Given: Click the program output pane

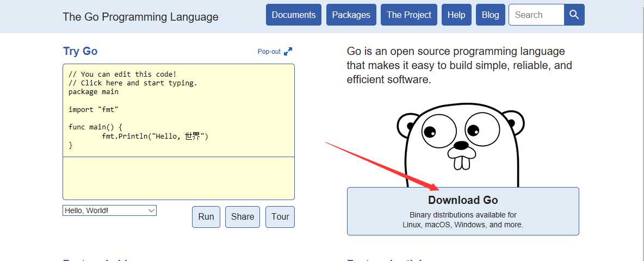Looking at the screenshot, I should pos(178,178).
